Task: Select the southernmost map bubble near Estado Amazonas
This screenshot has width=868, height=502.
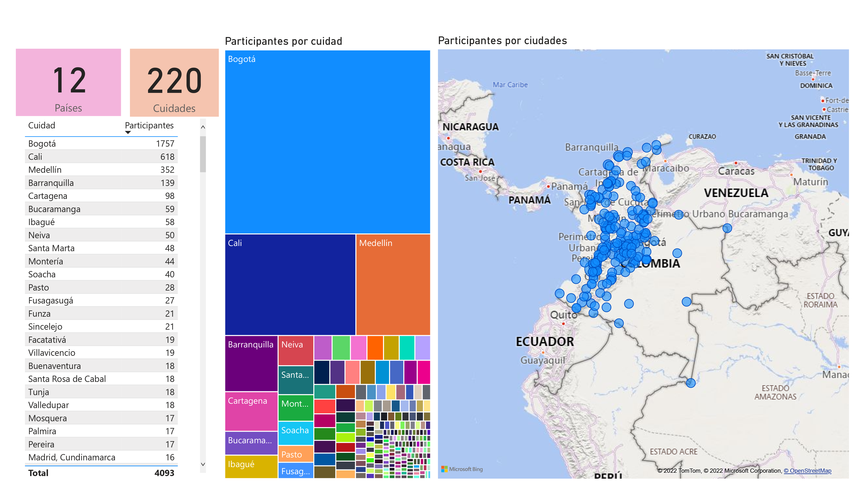Action: pos(690,383)
